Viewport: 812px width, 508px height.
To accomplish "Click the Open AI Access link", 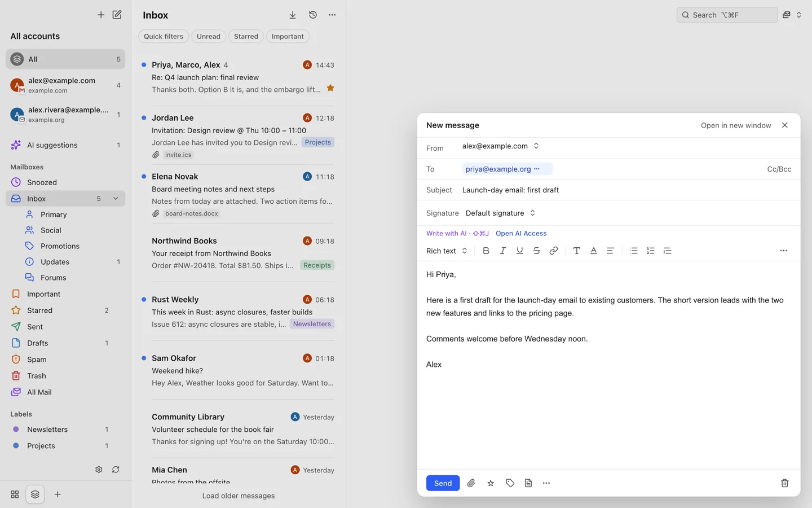I will pos(521,233).
